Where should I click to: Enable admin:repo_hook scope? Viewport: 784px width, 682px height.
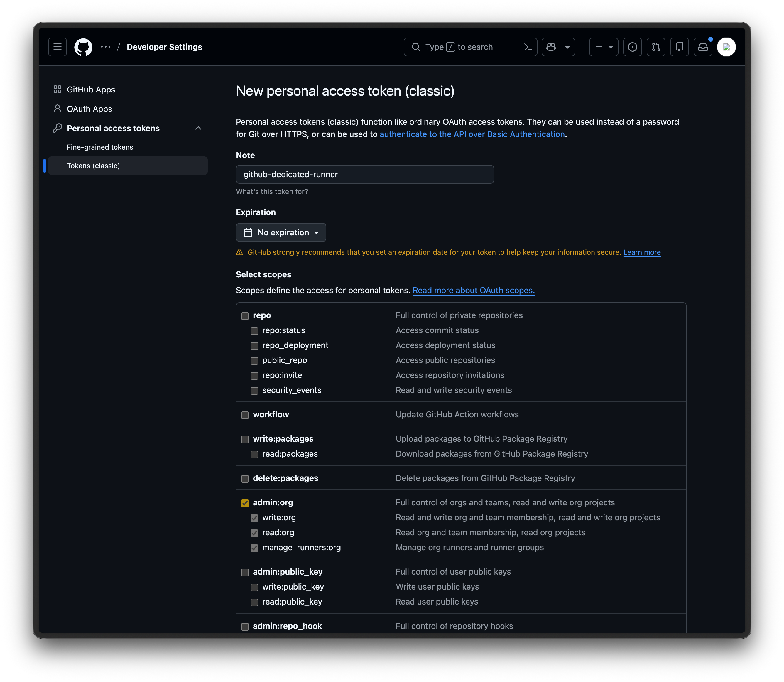click(x=245, y=627)
